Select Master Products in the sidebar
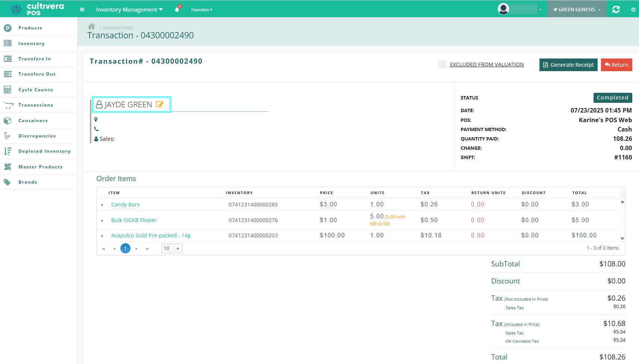 point(41,167)
